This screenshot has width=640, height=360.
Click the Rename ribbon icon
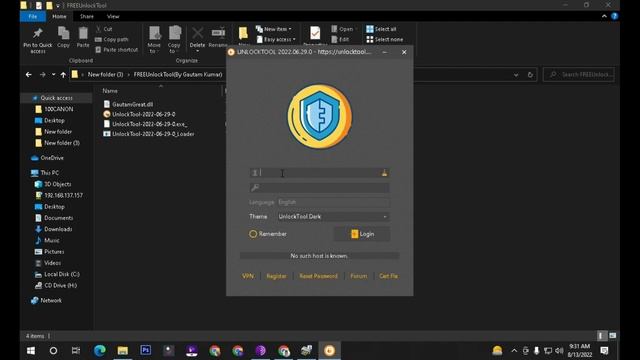[218, 33]
